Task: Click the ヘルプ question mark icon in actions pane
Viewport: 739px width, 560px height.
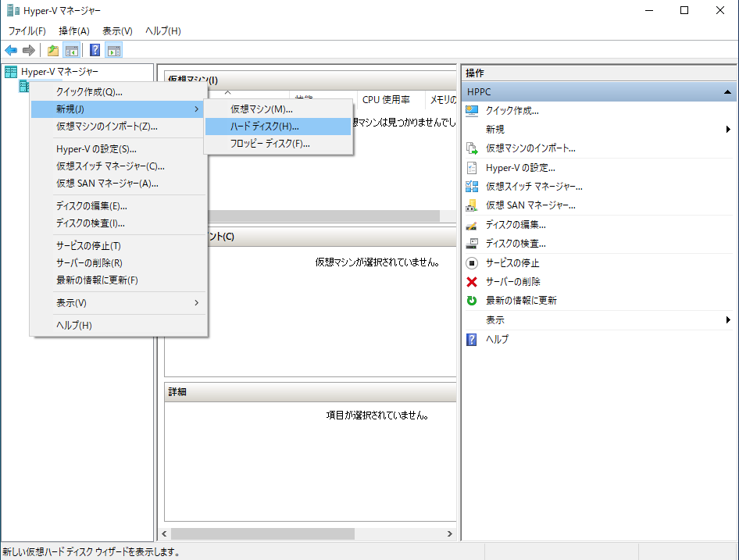Action: pos(472,340)
